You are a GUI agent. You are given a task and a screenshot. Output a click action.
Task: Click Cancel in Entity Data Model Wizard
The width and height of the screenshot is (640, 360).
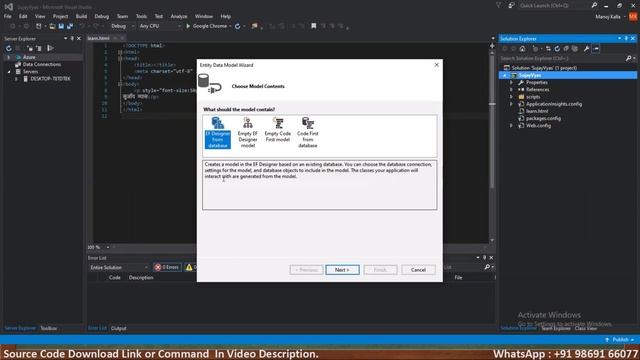tap(418, 270)
